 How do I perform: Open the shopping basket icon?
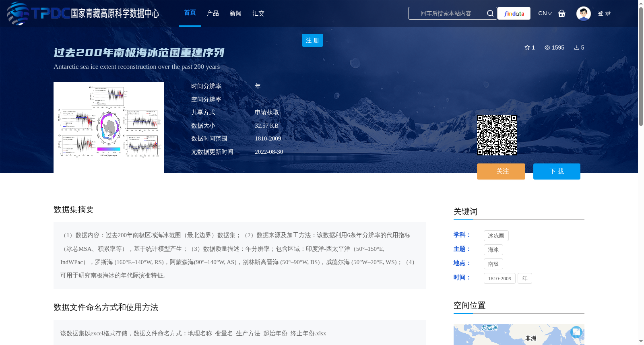tap(562, 13)
